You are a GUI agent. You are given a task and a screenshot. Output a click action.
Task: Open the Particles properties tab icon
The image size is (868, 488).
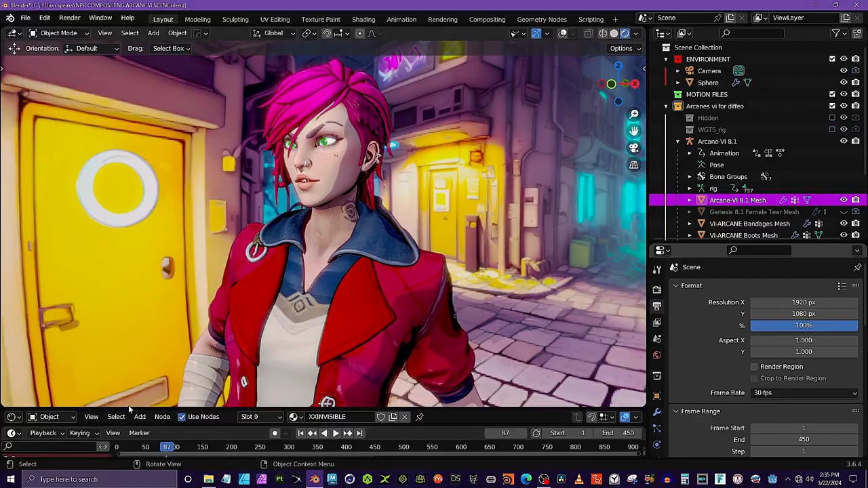click(x=656, y=428)
